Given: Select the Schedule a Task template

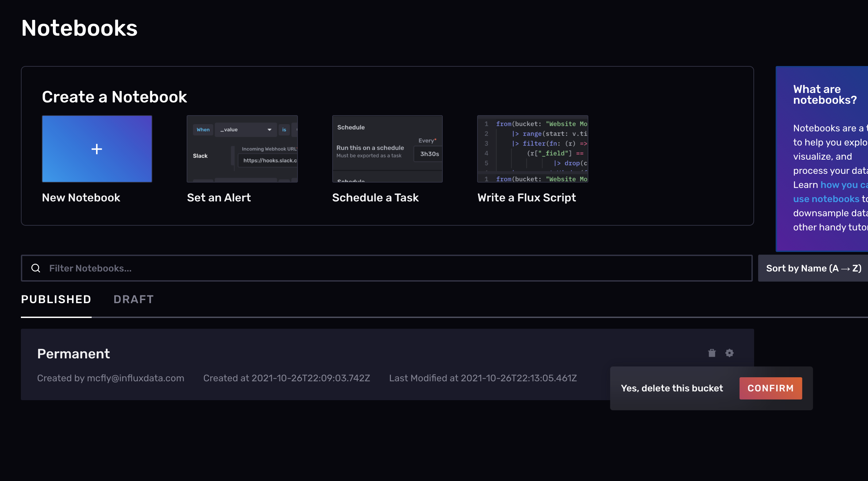Looking at the screenshot, I should 387,149.
